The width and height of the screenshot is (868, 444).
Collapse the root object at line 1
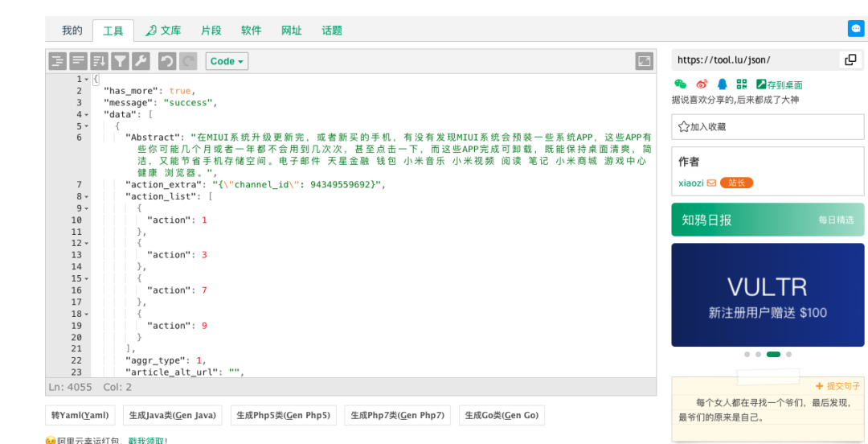click(86, 80)
